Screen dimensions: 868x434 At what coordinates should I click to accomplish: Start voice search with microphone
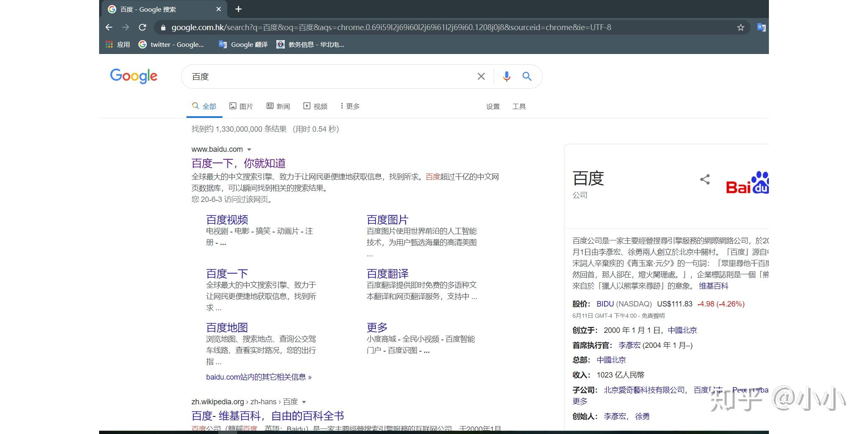[x=506, y=77]
